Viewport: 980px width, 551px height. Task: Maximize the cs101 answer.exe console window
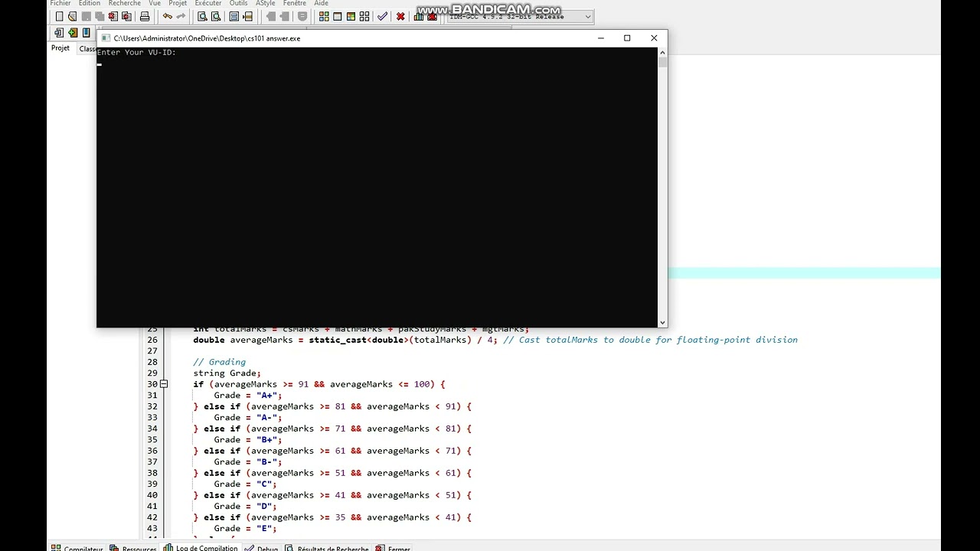click(627, 38)
